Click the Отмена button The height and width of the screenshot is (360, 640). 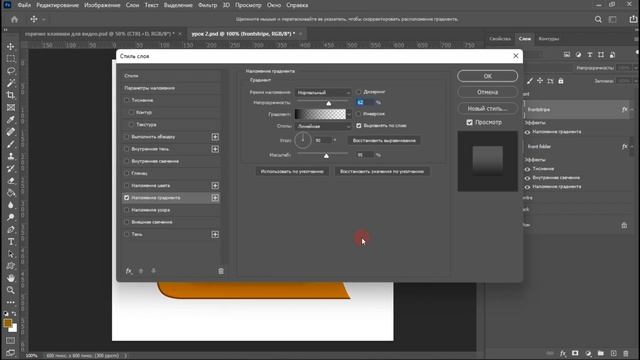click(487, 92)
